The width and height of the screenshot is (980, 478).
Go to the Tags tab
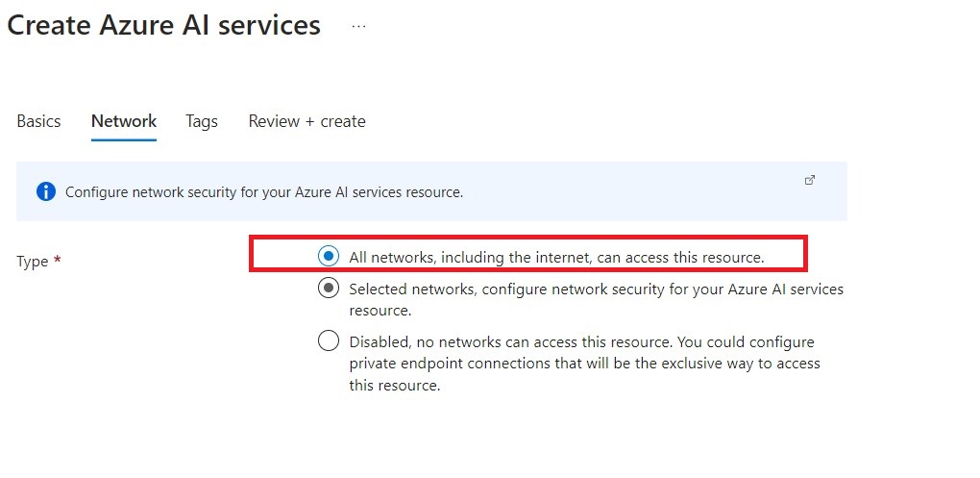202,121
